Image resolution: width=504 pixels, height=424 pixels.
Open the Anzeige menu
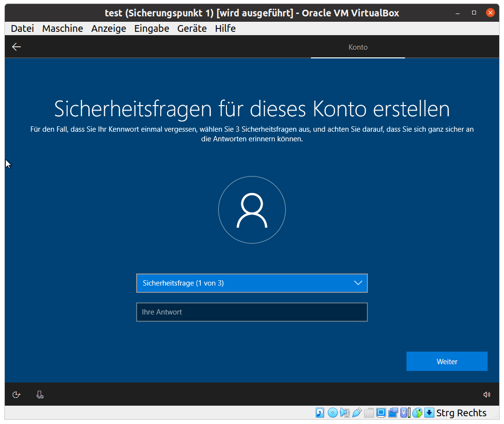[x=109, y=28]
